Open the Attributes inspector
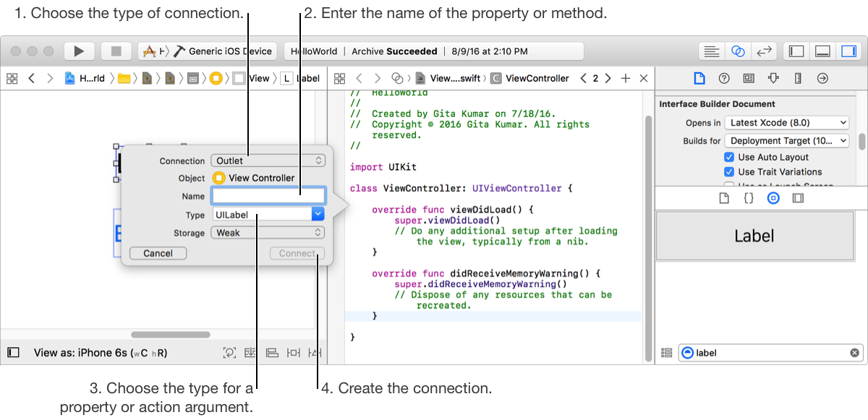 click(x=773, y=78)
